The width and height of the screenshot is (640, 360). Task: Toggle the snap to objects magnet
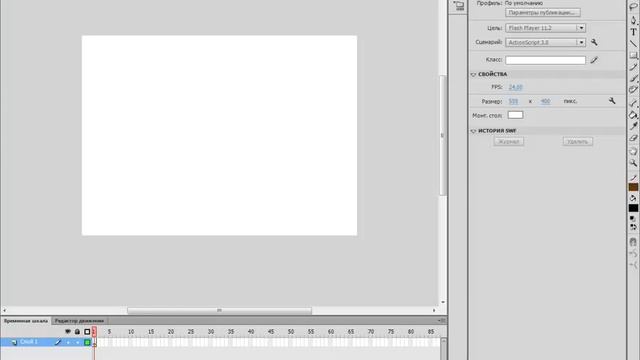pos(633,242)
